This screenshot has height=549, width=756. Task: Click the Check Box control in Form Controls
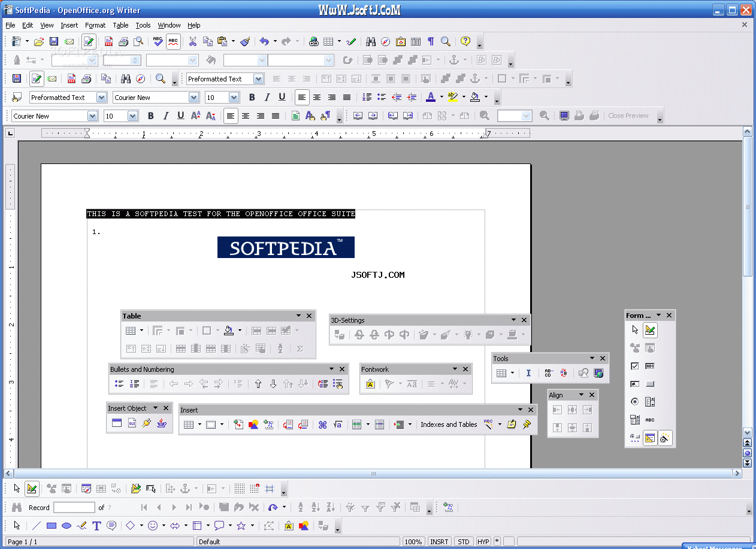click(635, 366)
